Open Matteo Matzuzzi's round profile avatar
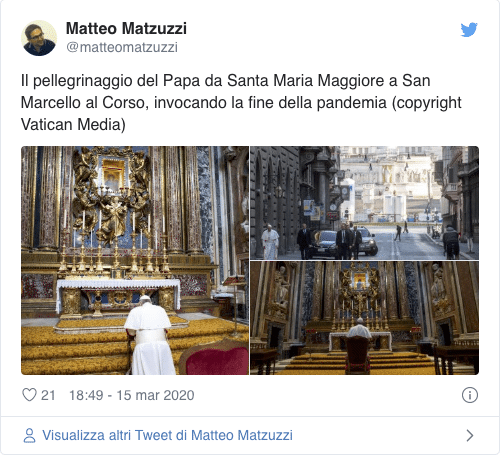The height and width of the screenshot is (456, 503). click(39, 38)
